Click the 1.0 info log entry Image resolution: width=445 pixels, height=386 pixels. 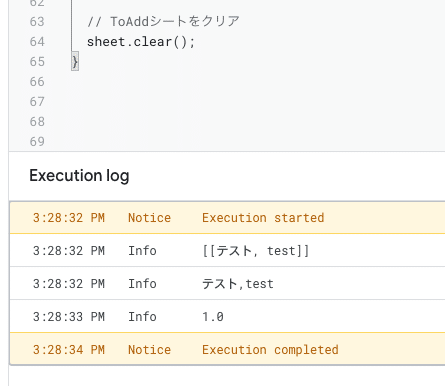(x=213, y=317)
